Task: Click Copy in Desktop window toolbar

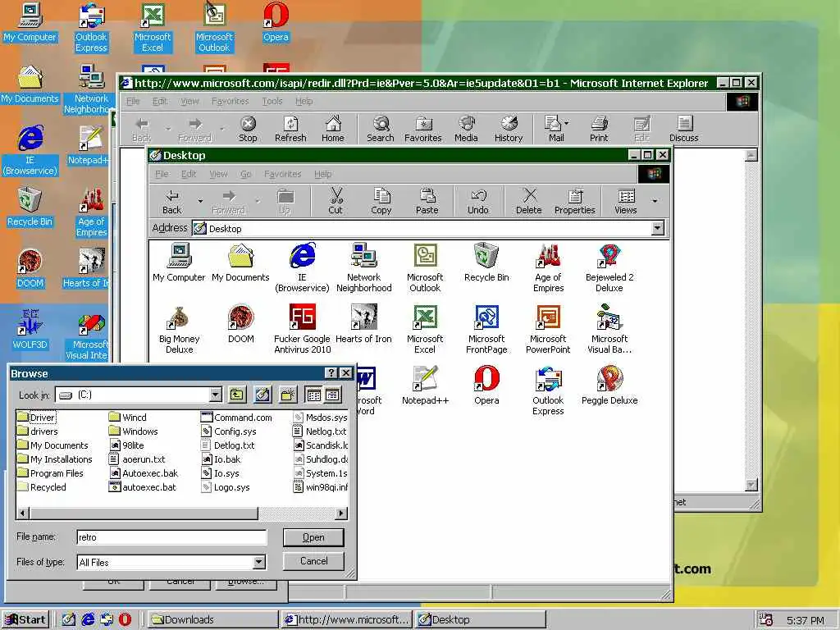Action: coord(381,202)
